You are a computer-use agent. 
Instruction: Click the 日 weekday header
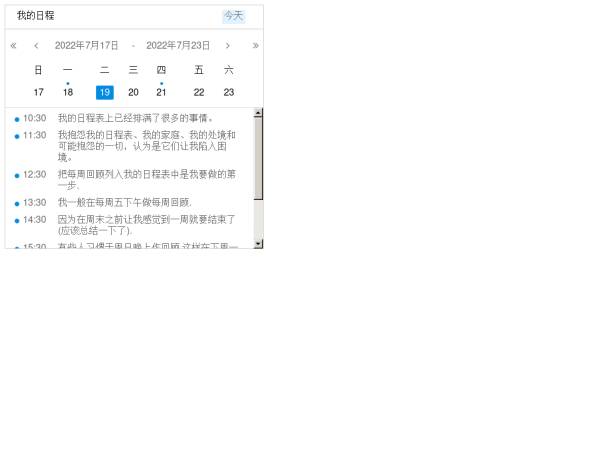[38, 70]
